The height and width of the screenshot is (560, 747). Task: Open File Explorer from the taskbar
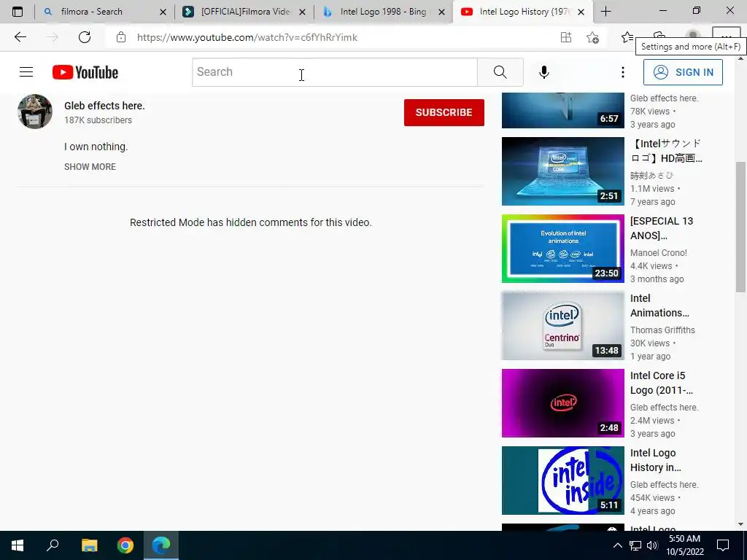89,545
